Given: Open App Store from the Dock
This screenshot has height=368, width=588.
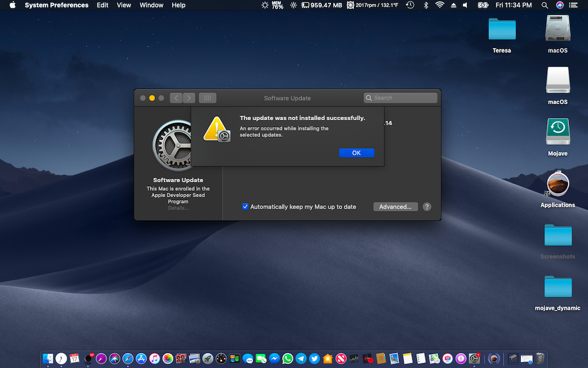Looking at the screenshot, I should [x=141, y=359].
